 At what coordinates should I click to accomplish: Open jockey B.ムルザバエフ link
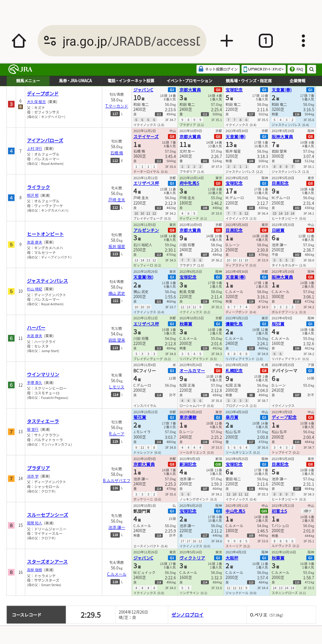pos(117,481)
